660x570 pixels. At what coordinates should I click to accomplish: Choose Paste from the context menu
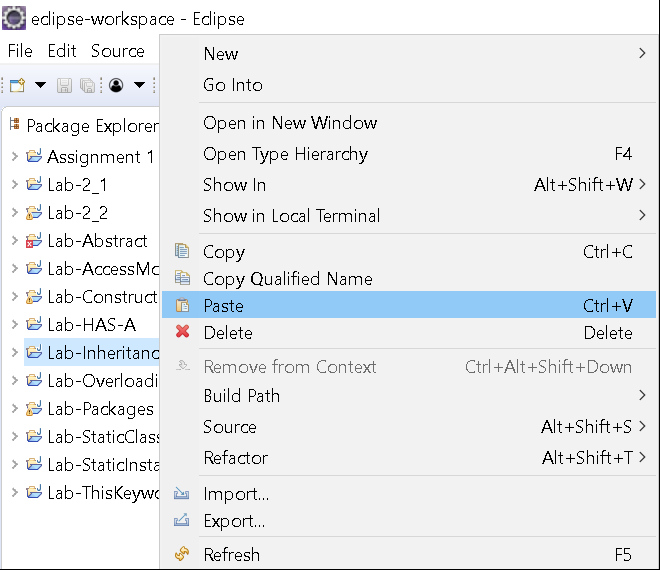click(409, 305)
